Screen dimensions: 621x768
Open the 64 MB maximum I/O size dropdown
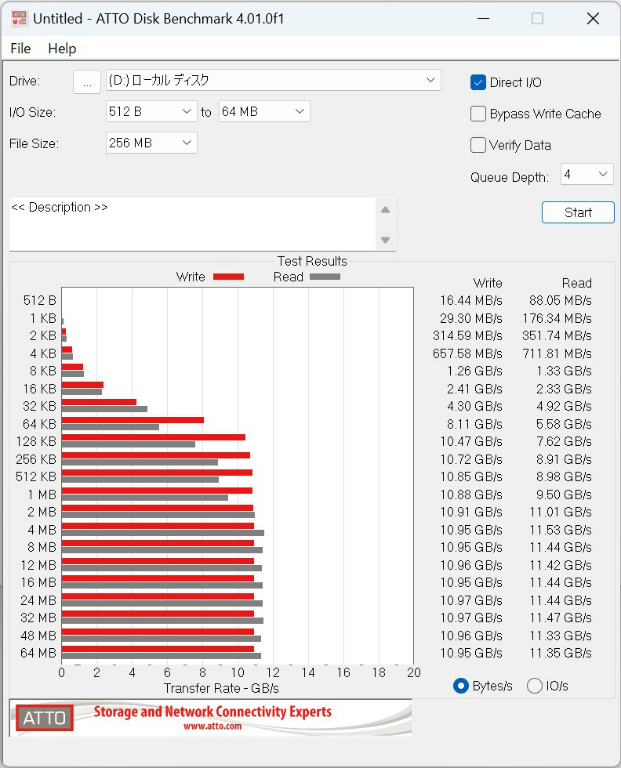(x=264, y=112)
